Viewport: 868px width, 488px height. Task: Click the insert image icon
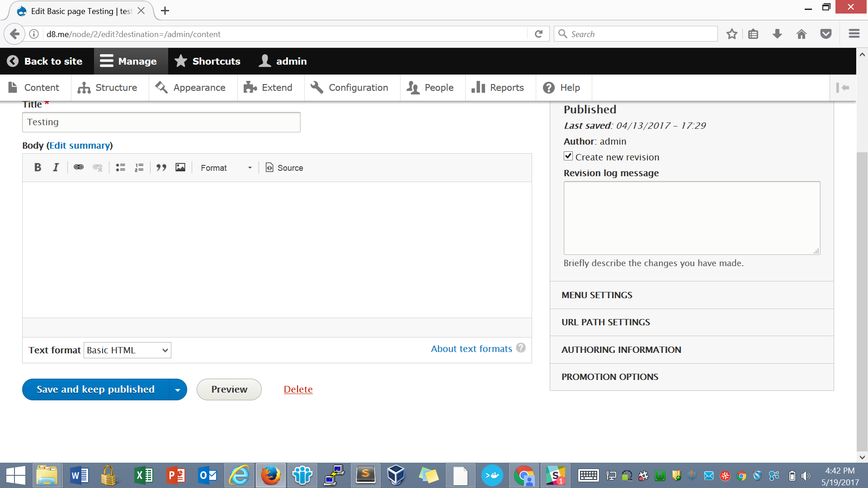click(x=180, y=168)
